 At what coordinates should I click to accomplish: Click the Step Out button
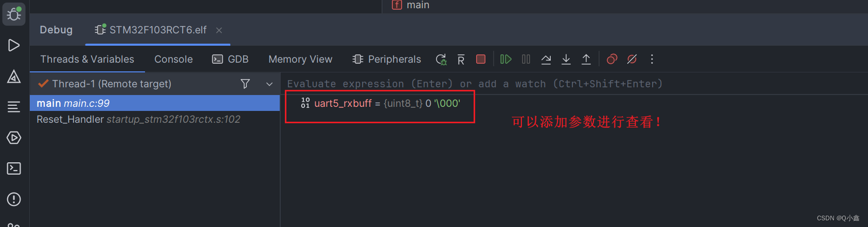point(586,59)
